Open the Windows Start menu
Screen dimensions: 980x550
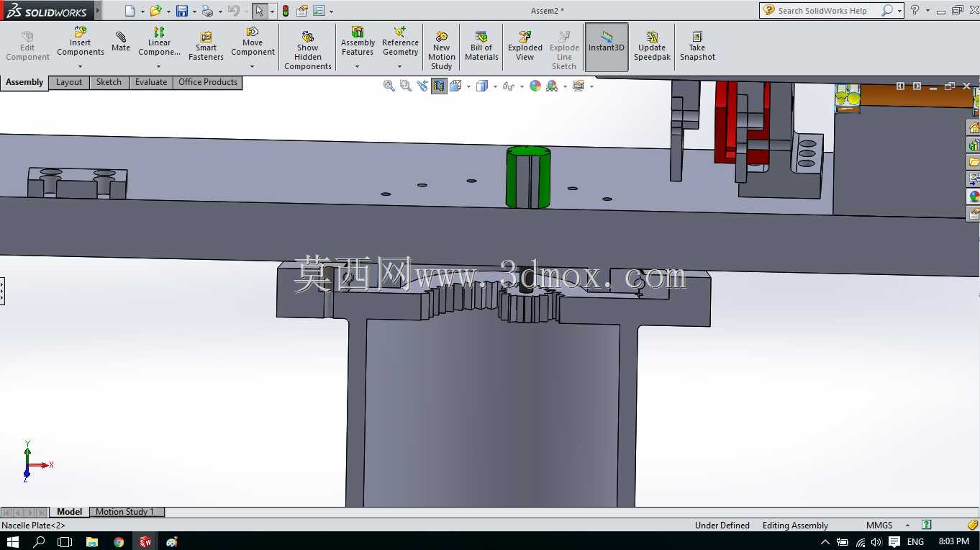pyautogui.click(x=12, y=541)
